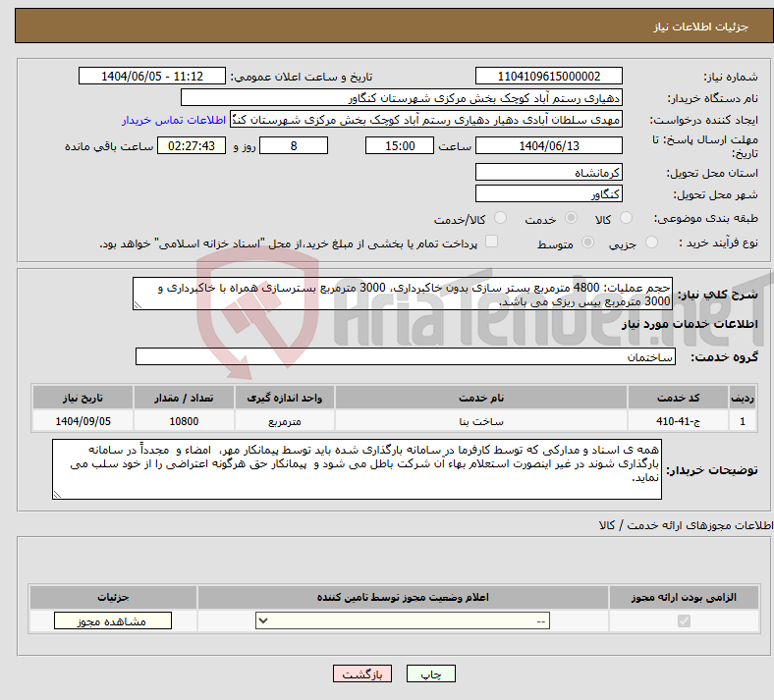The height and width of the screenshot is (700, 774).
Task: Click the request creator name field
Action: pos(426,120)
